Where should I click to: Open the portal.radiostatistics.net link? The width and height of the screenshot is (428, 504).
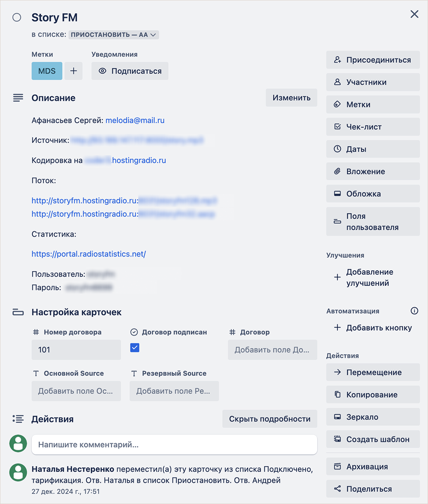pos(89,254)
